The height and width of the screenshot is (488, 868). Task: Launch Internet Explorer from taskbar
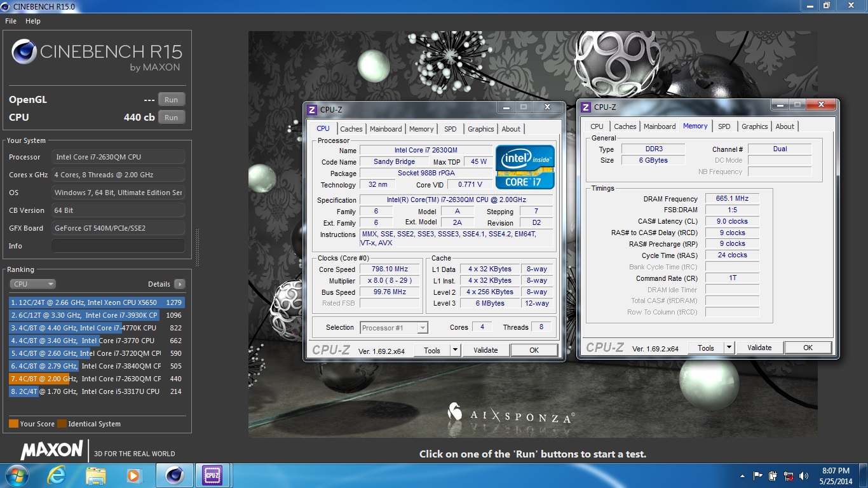[x=57, y=475]
